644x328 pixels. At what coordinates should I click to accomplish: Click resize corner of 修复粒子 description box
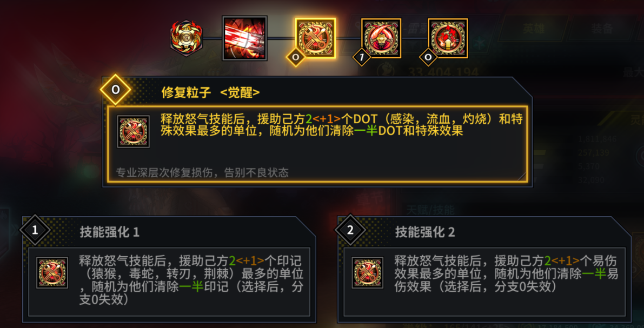522,177
